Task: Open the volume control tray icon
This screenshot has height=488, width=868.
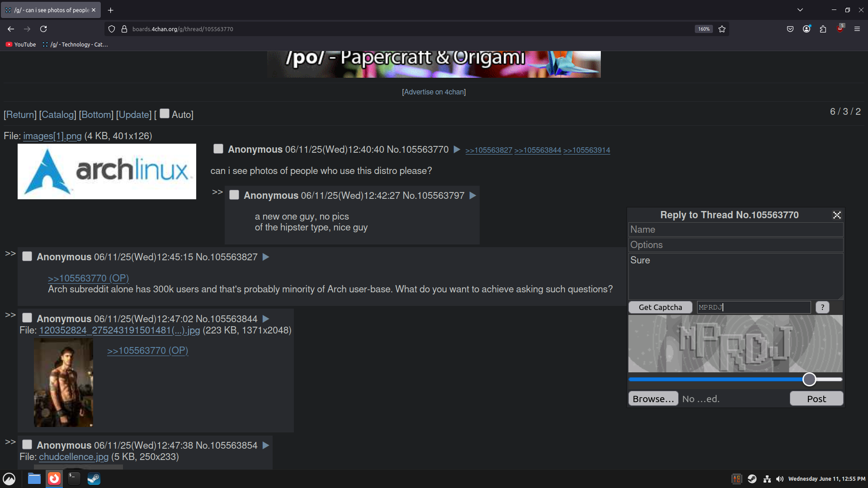Action: point(780,479)
